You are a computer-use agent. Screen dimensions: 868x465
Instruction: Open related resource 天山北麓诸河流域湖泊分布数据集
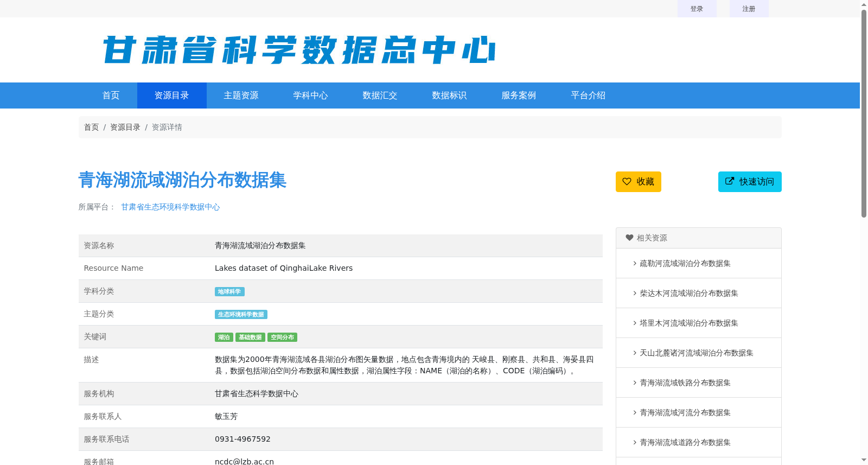click(x=697, y=353)
